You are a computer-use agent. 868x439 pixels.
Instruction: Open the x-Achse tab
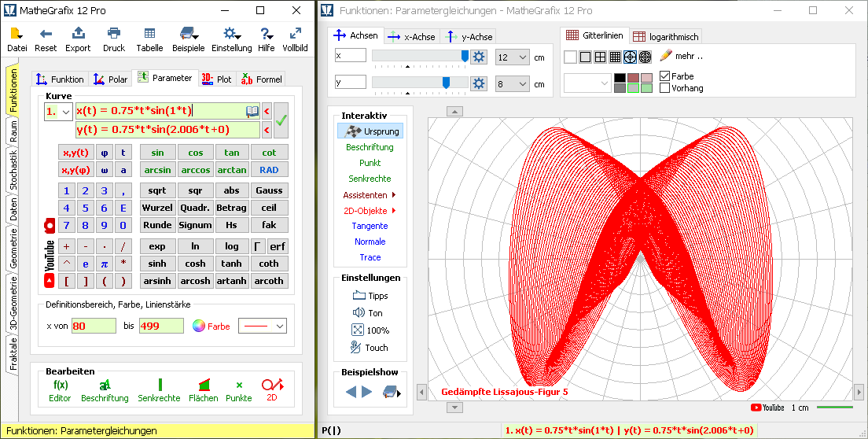412,36
